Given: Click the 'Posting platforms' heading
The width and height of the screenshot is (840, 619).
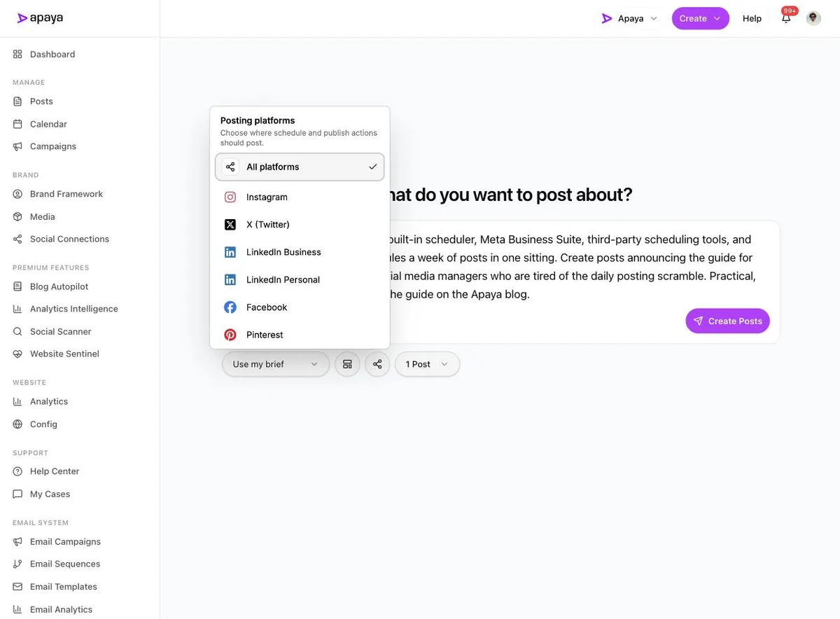Looking at the screenshot, I should (258, 120).
